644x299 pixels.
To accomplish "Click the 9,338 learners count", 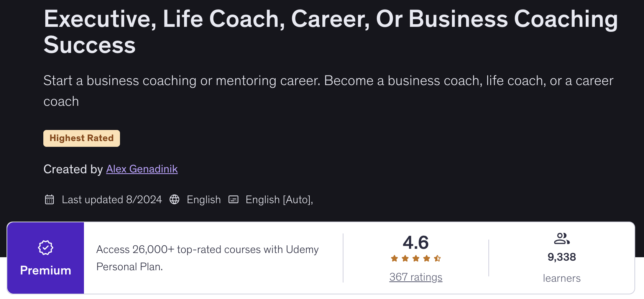I will pos(562,257).
